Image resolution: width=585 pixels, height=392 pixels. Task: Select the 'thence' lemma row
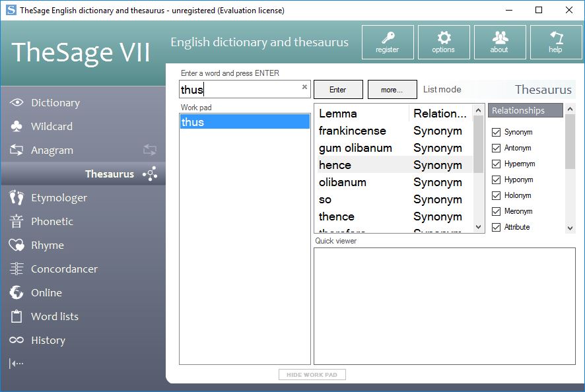tap(394, 216)
